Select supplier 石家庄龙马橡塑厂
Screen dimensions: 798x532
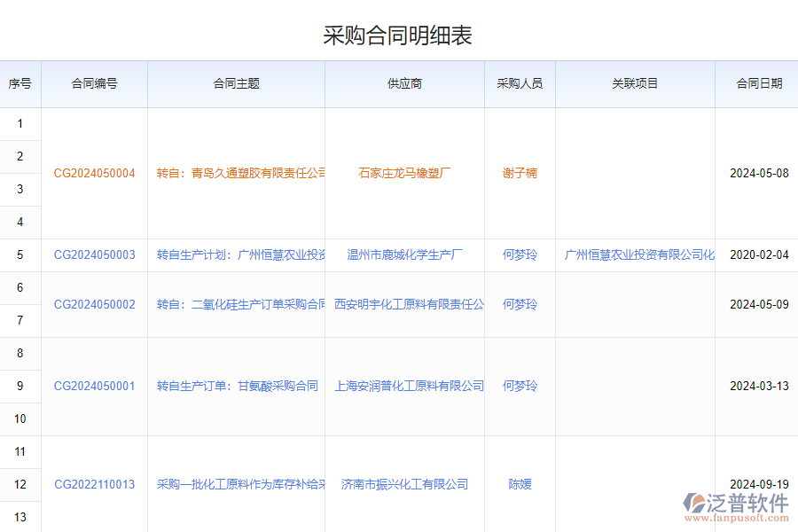[404, 173]
